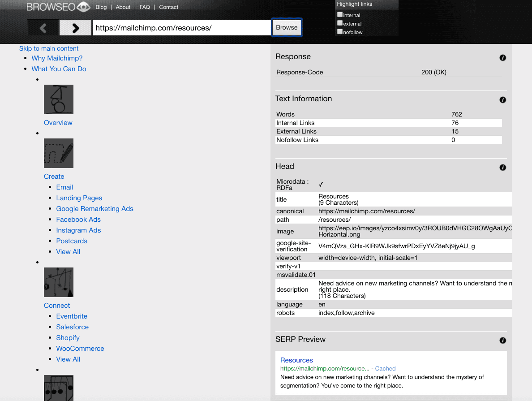This screenshot has height=401, width=532.
Task: Click the description value in Head table
Action: [415, 289]
